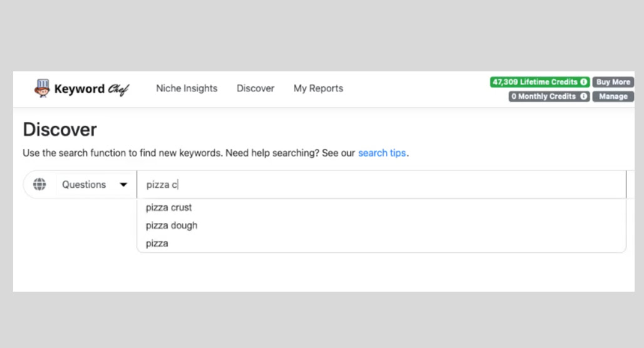Click the Keyword Chef brand name
Screen dimensions: 644x348
point(91,89)
